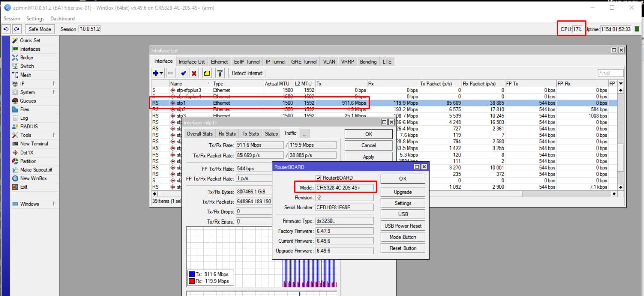
Task: Click the Detect Internet button
Action: click(x=247, y=73)
